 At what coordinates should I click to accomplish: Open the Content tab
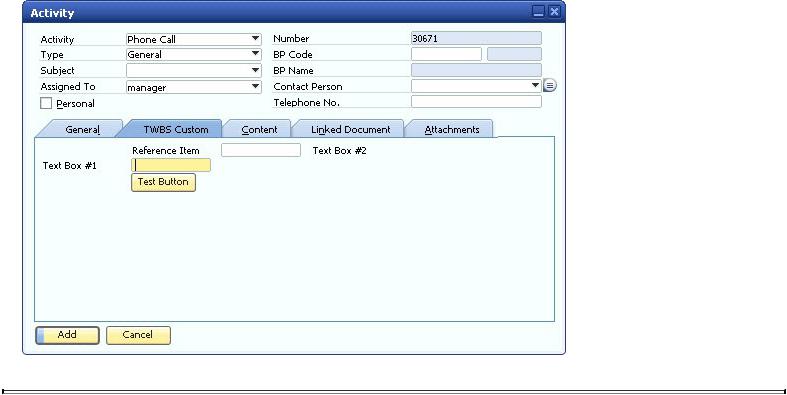pyautogui.click(x=259, y=129)
